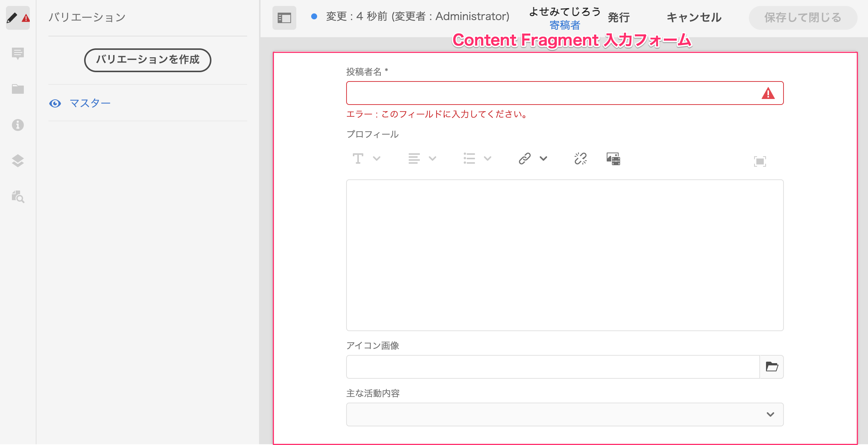Expand the 主な活動内容 dropdown
The height and width of the screenshot is (445, 868).
[x=770, y=414]
